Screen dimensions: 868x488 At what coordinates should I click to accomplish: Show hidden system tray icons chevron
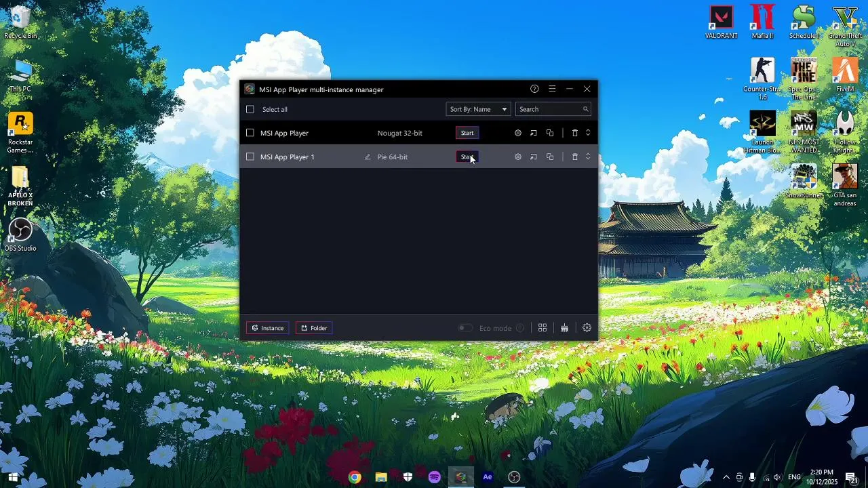coord(726,477)
